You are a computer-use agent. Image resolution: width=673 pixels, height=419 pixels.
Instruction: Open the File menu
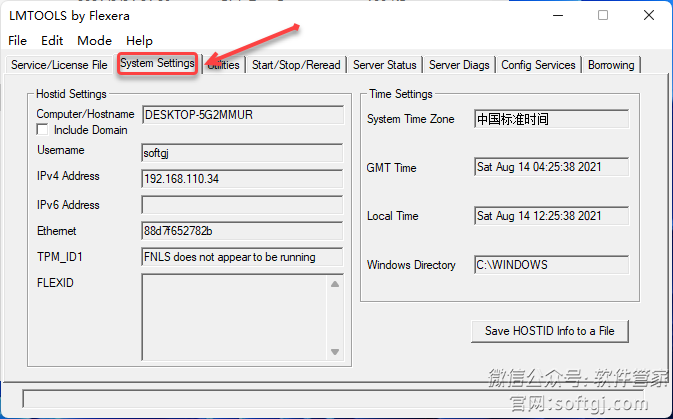(17, 41)
